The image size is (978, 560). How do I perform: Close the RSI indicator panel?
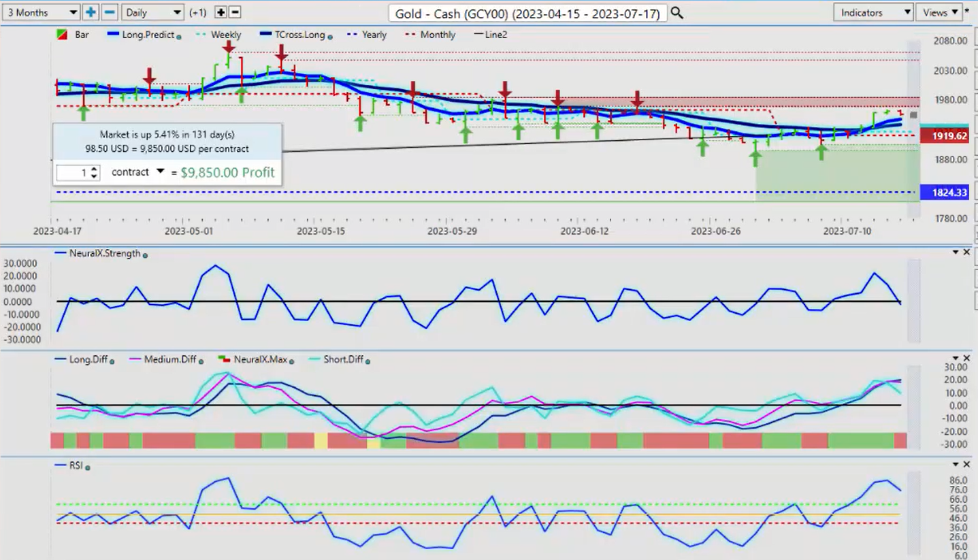click(x=966, y=463)
